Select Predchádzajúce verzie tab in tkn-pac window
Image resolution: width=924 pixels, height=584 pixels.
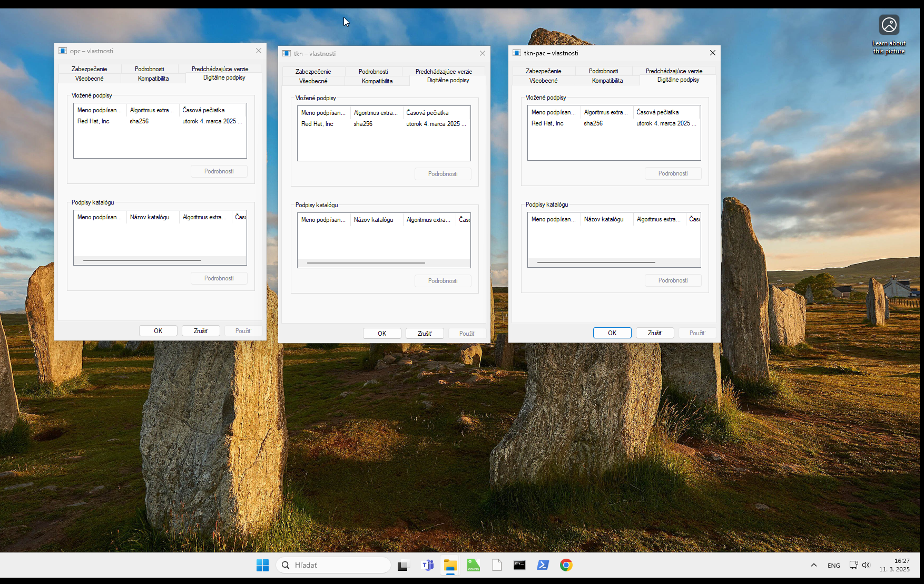[674, 71]
